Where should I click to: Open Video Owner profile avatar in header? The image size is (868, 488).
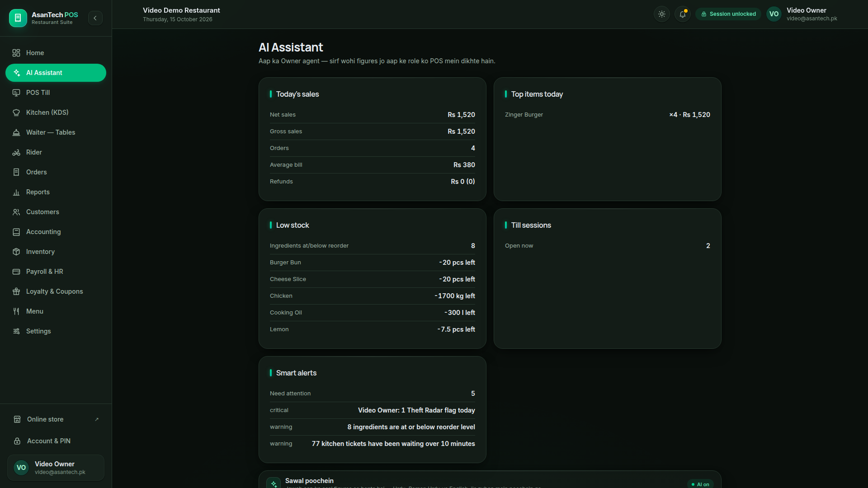(774, 14)
